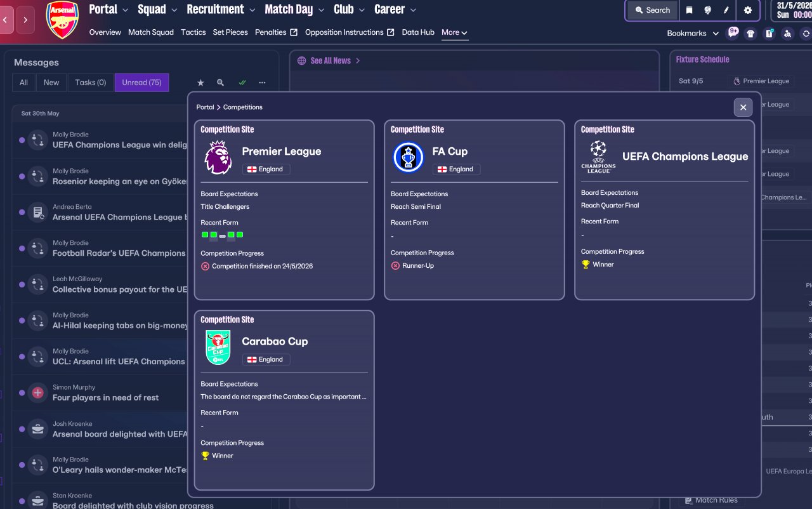This screenshot has width=812, height=509.
Task: Open the three-dots menu in Messages
Action: (x=262, y=83)
